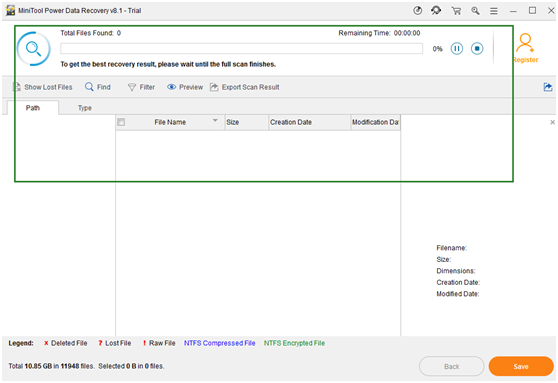The width and height of the screenshot is (558, 383).
Task: Click the Dimensions: label in preview pane
Action: [456, 271]
